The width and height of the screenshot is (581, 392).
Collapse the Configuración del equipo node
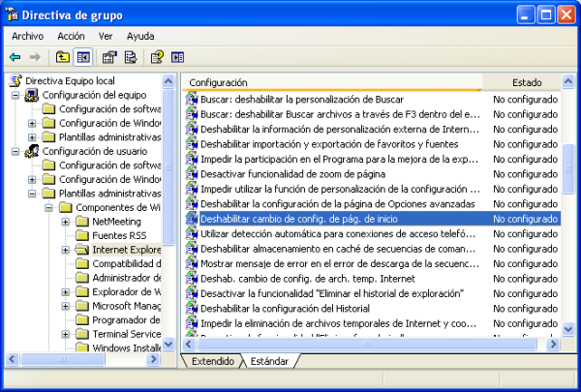click(x=15, y=95)
